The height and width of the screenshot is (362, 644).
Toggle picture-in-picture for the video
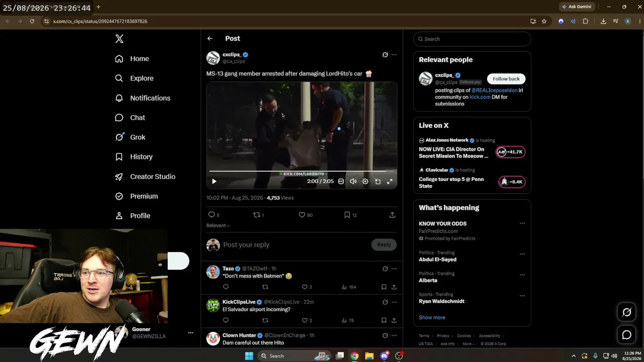coord(377,182)
